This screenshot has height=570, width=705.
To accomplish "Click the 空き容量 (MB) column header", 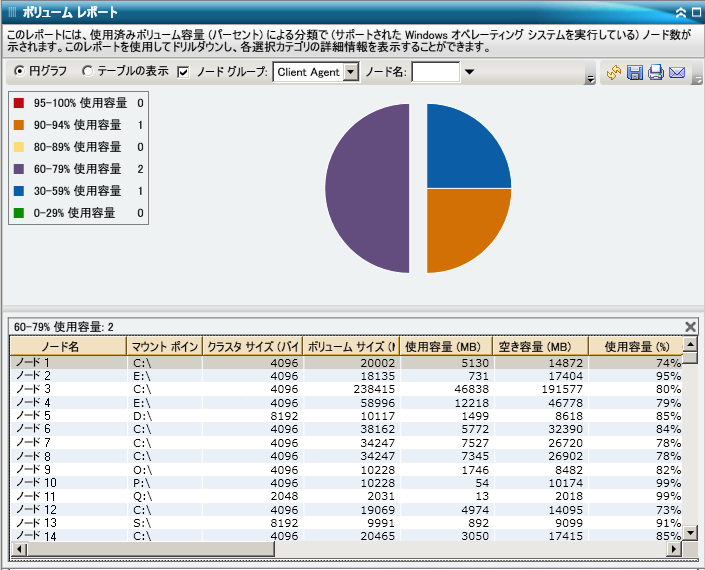I will point(540,346).
